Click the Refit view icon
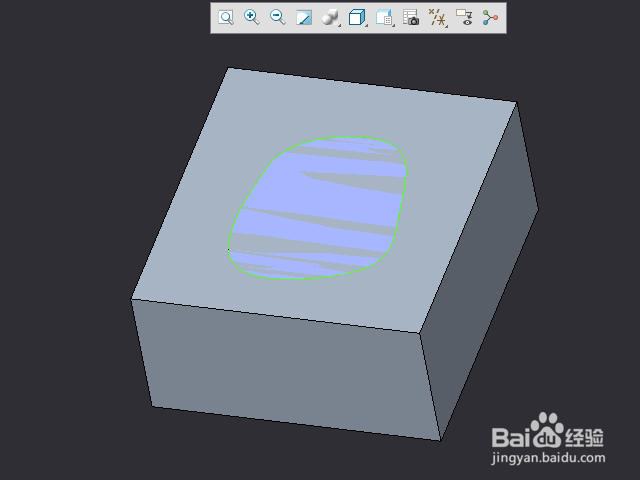Screen dimensions: 640x480 226,18
